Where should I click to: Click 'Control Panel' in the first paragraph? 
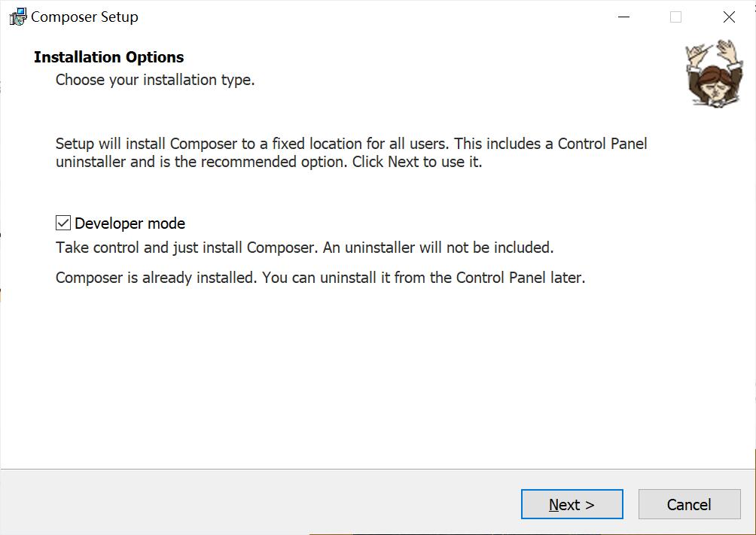coord(602,144)
